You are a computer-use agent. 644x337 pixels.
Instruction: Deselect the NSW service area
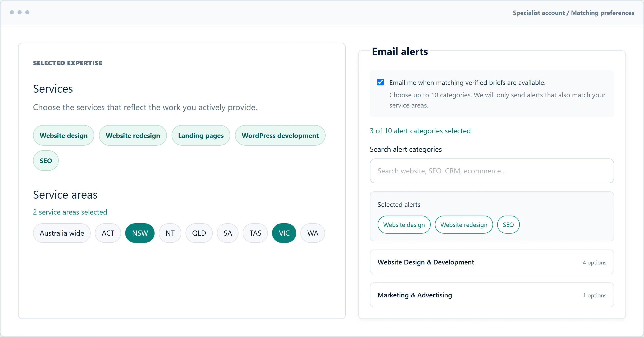click(x=140, y=233)
